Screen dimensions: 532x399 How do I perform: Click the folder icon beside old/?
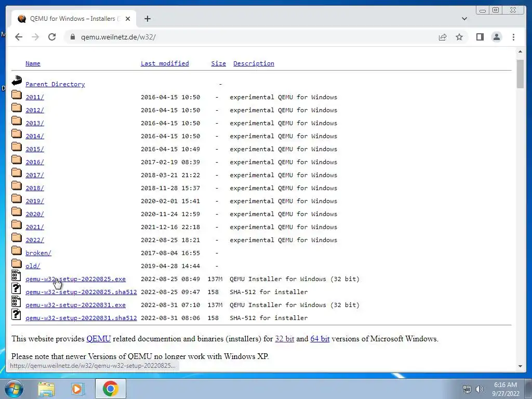17,263
